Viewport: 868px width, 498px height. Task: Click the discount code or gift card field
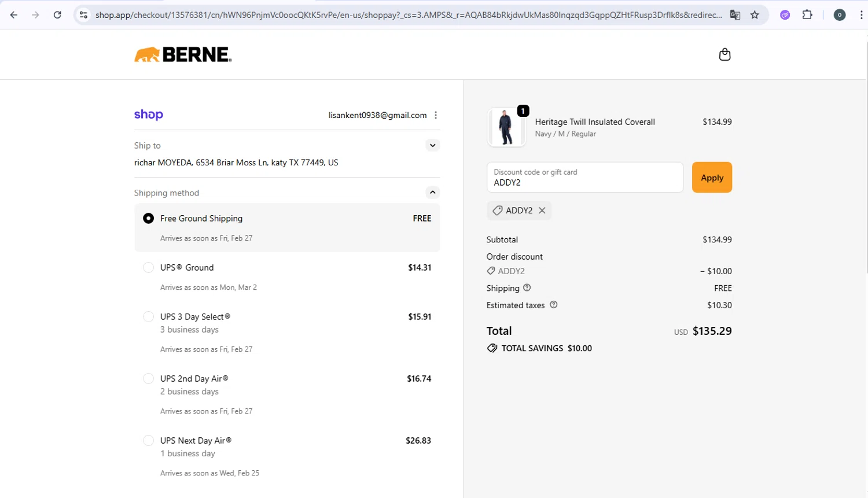[x=585, y=178]
